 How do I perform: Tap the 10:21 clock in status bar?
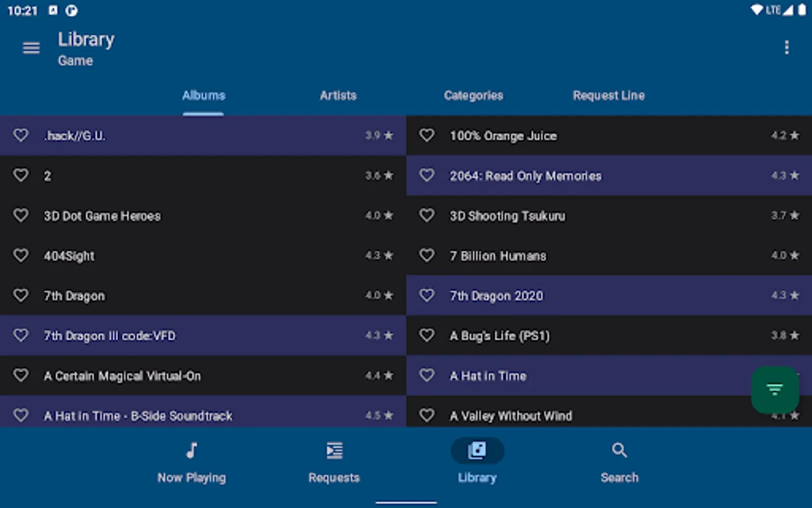pos(23,11)
